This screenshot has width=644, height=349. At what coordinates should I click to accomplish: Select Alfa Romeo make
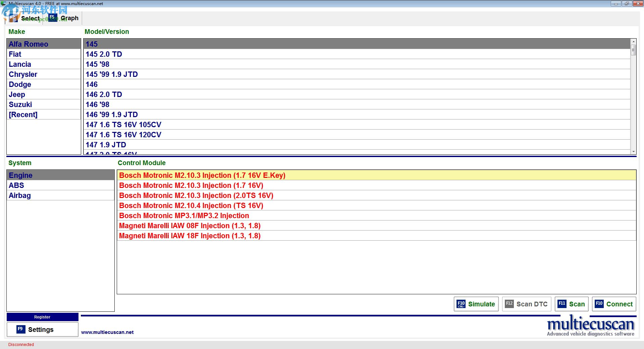[44, 44]
